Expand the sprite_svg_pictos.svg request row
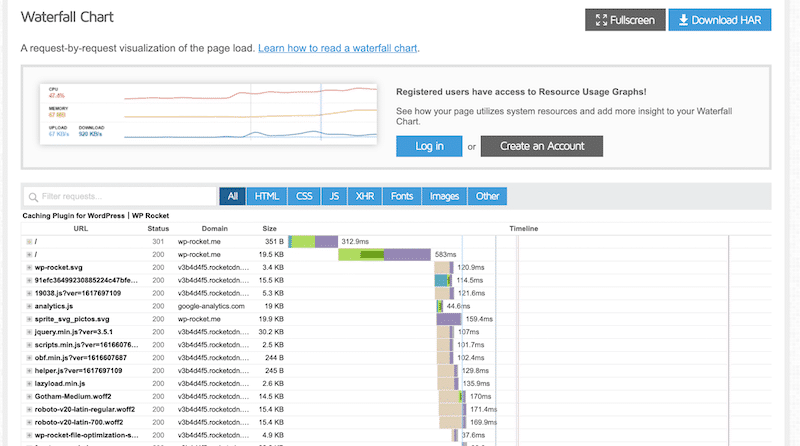The height and width of the screenshot is (446, 800). coord(29,319)
